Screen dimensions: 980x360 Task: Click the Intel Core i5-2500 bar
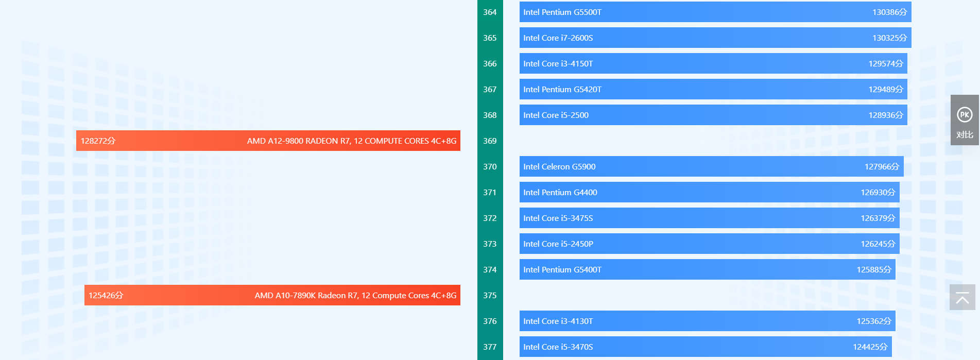(x=713, y=115)
